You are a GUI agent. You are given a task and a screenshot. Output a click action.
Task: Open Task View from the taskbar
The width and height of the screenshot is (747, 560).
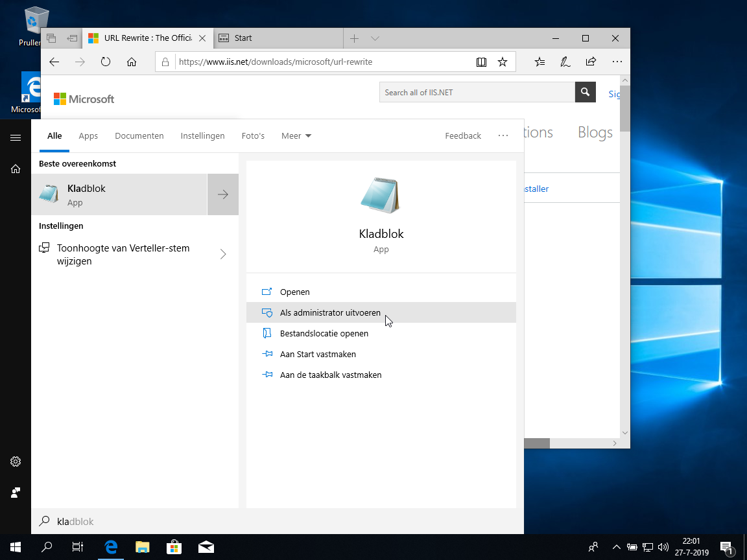tap(78, 546)
